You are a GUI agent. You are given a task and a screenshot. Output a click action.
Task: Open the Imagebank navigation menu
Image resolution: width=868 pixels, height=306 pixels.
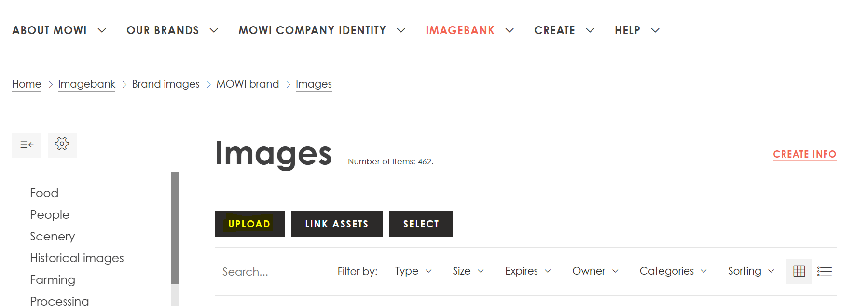(x=460, y=30)
